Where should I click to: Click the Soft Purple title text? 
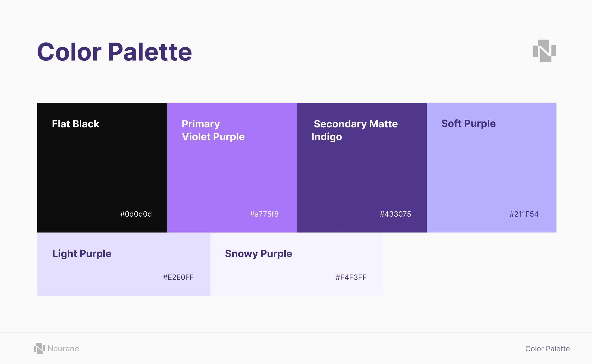click(468, 124)
